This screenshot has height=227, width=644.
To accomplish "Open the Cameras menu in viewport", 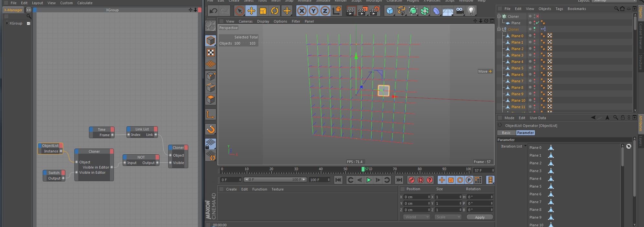I will click(x=246, y=21).
